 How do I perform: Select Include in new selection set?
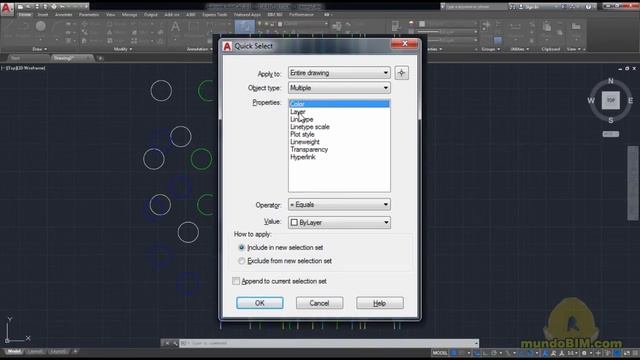(x=242, y=248)
